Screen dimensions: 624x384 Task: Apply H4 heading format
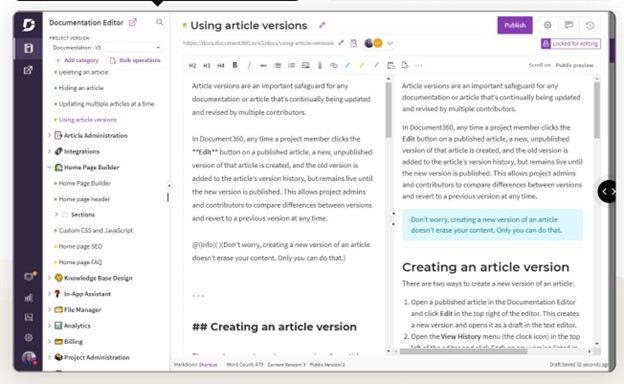[x=220, y=65]
